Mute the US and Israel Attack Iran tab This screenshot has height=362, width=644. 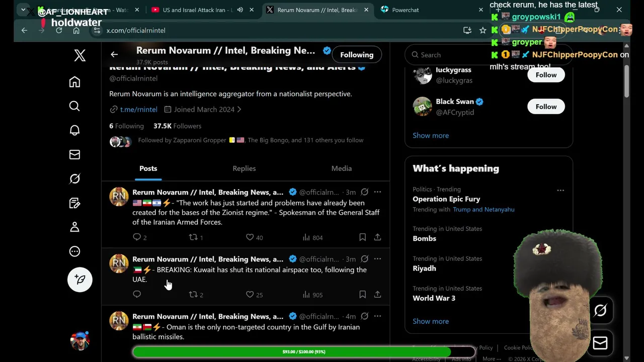tap(240, 10)
